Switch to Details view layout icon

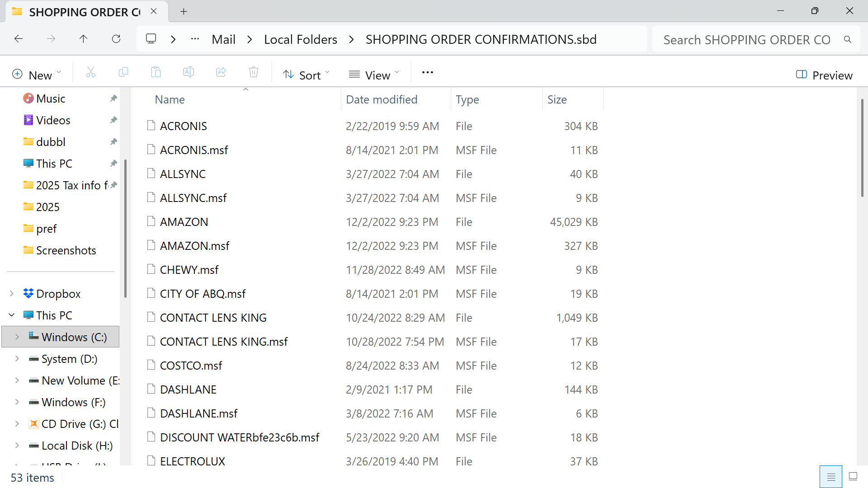click(831, 477)
